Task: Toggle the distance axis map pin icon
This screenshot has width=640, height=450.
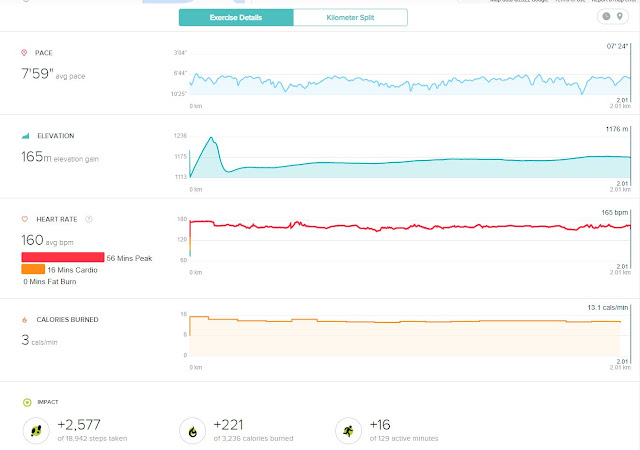Action: point(620,16)
